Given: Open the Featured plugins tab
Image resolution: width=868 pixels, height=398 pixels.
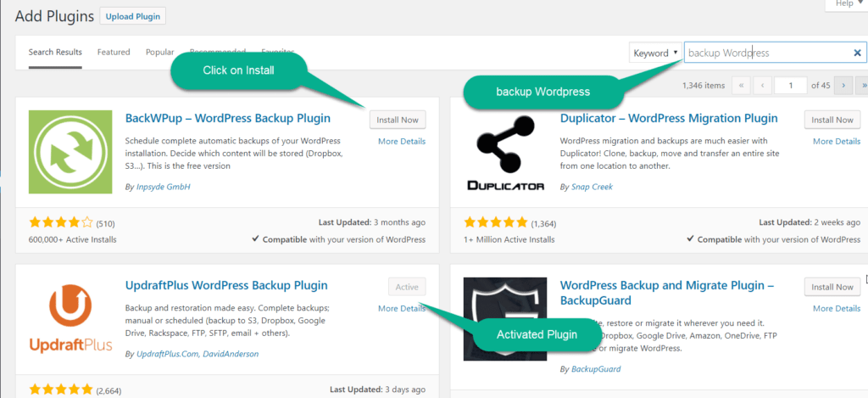Looking at the screenshot, I should (114, 52).
